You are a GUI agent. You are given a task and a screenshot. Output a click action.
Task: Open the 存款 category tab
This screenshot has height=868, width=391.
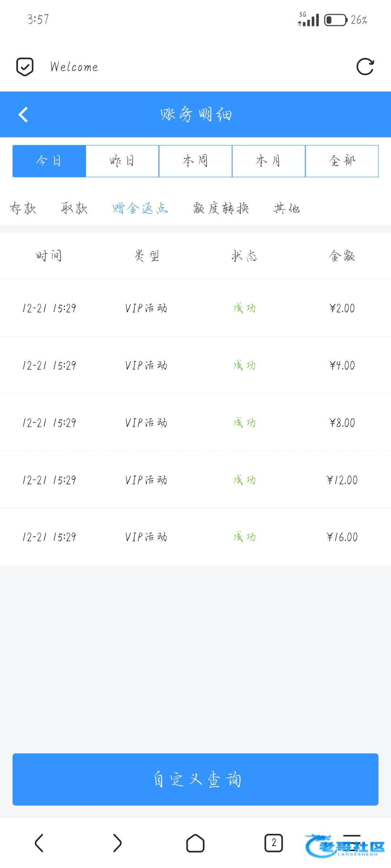click(23, 208)
